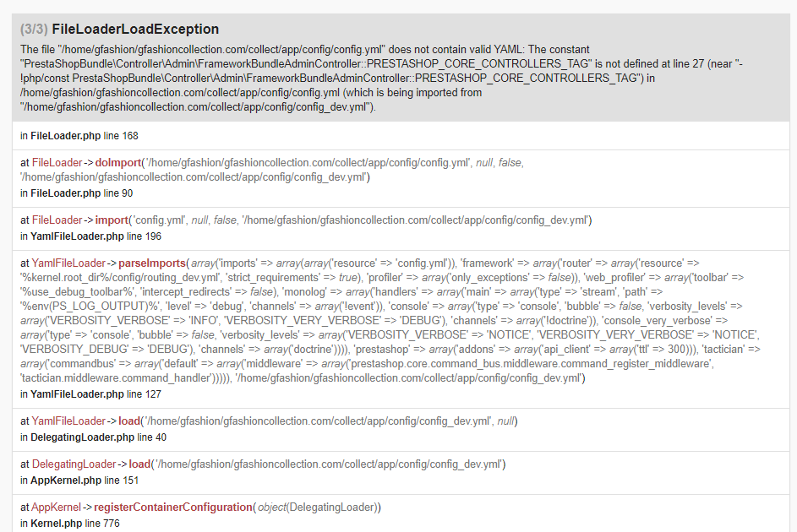Select the DelegatingLoader.php line 40 entry
The image size is (797, 532).
click(94, 437)
